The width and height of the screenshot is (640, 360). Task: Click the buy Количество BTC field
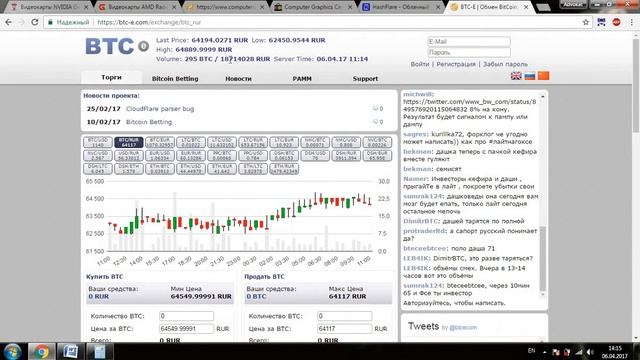pyautogui.click(x=186, y=316)
